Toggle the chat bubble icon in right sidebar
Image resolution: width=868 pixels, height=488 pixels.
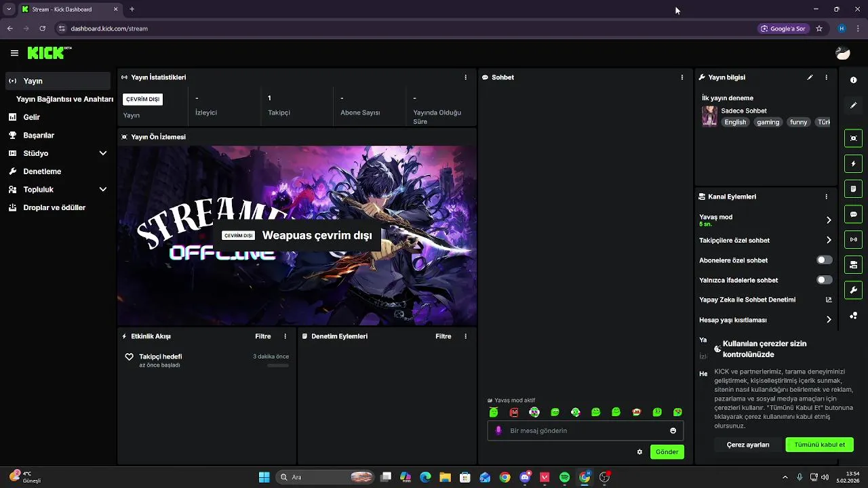coord(853,214)
